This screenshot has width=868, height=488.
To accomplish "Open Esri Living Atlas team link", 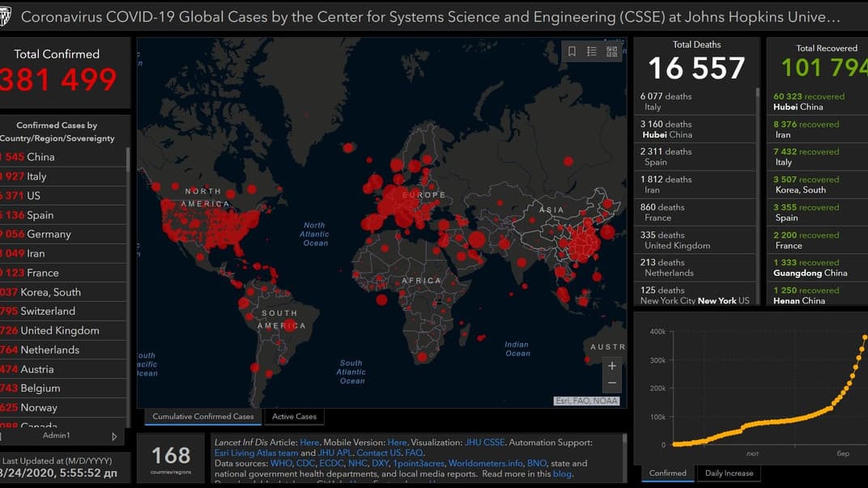I will (x=257, y=452).
